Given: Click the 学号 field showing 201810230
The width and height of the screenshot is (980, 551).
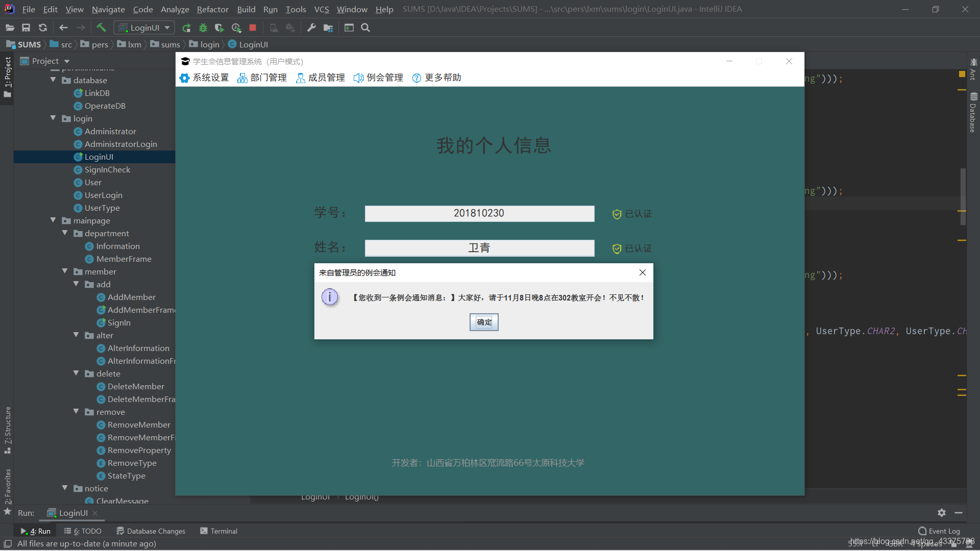Looking at the screenshot, I should [x=479, y=213].
